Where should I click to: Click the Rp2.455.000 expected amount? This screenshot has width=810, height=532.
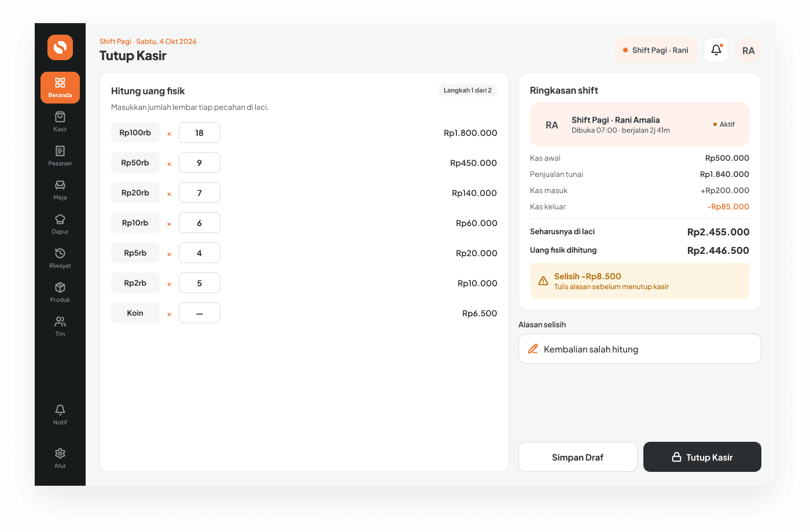click(x=719, y=232)
